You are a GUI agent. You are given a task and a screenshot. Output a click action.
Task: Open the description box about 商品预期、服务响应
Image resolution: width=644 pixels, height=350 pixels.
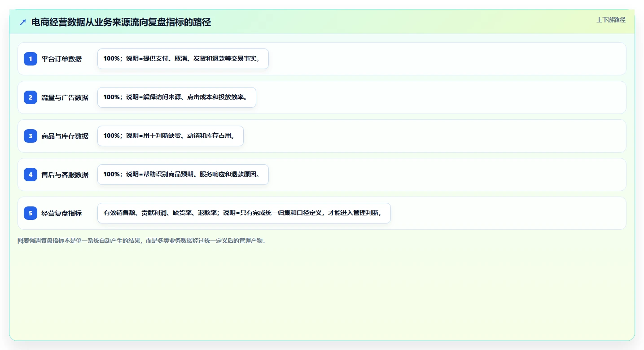click(183, 175)
